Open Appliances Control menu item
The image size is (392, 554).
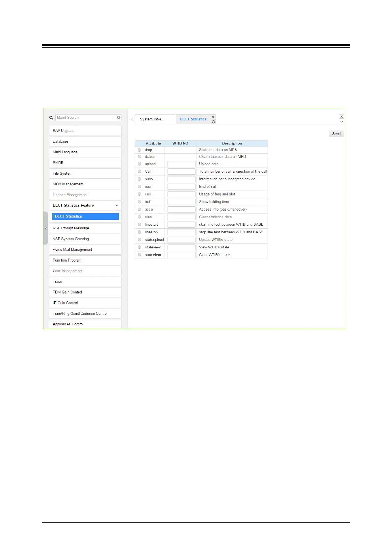coord(85,324)
